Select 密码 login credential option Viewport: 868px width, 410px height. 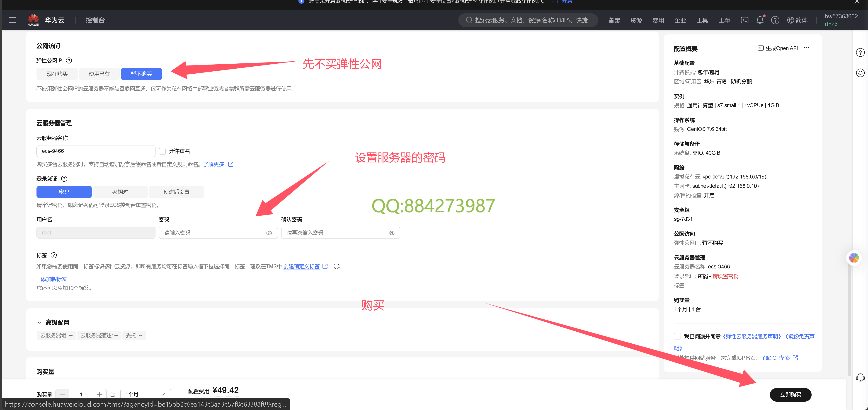coord(64,192)
